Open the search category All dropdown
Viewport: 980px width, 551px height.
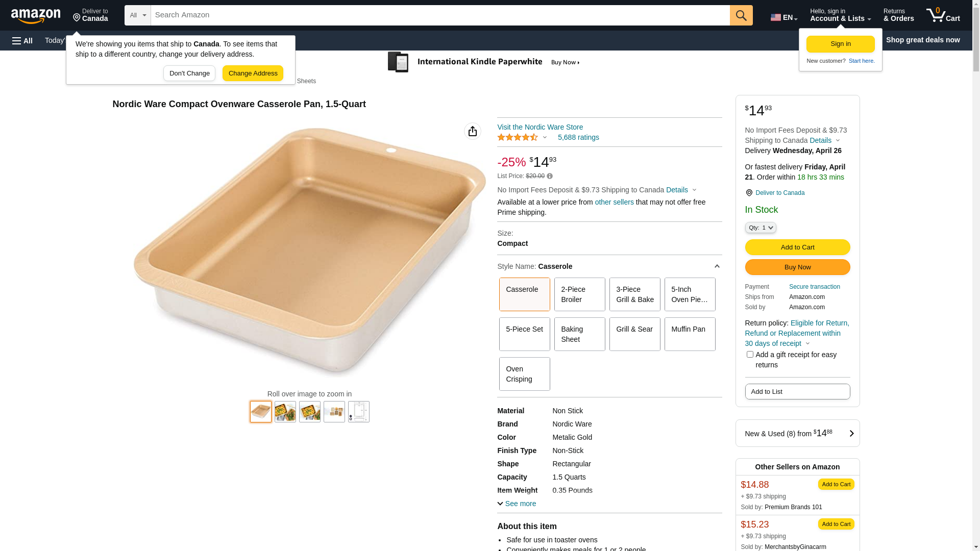137,15
